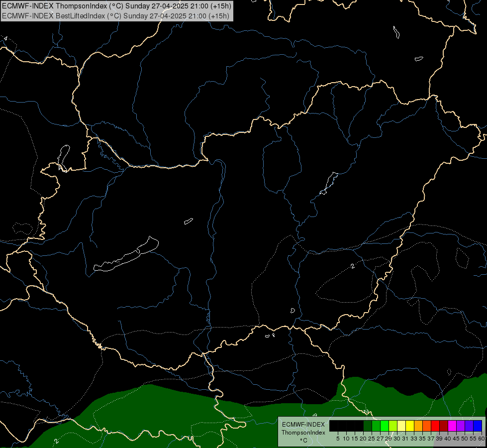Click the orange-red 35–37 legend swatch
Viewport: 487px width, 448px height.
[x=427, y=426]
